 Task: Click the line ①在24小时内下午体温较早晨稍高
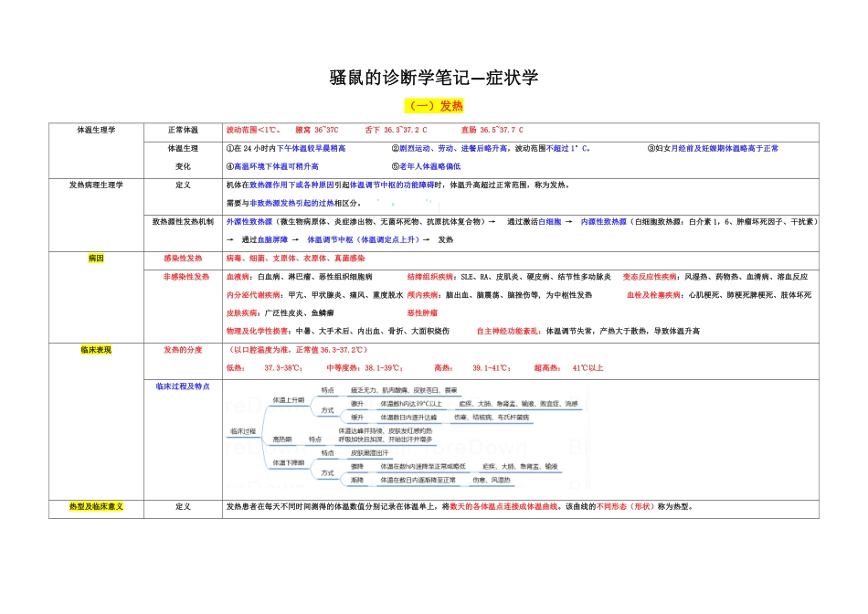click(x=286, y=148)
